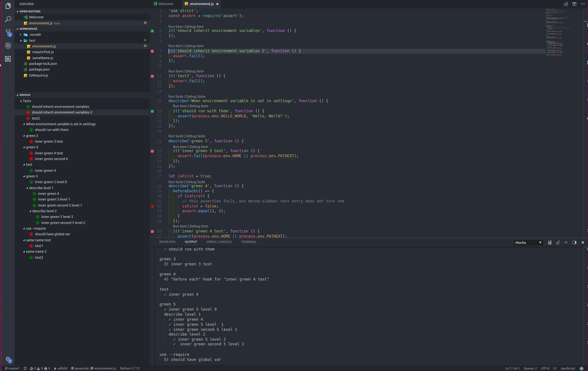Open the Source Control view
Image resolution: width=588 pixels, height=371 pixels.
coord(8,32)
